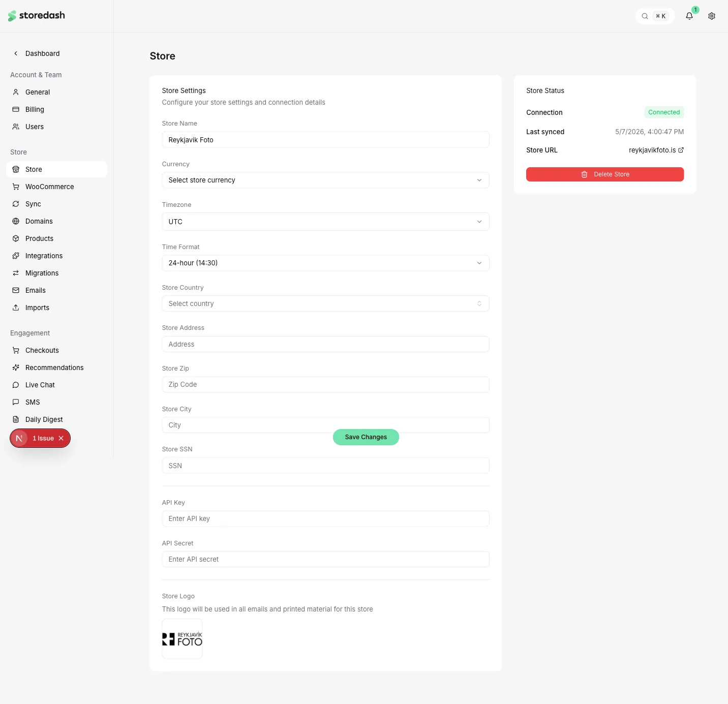Click the storedash logo
728x704 pixels.
coord(37,16)
